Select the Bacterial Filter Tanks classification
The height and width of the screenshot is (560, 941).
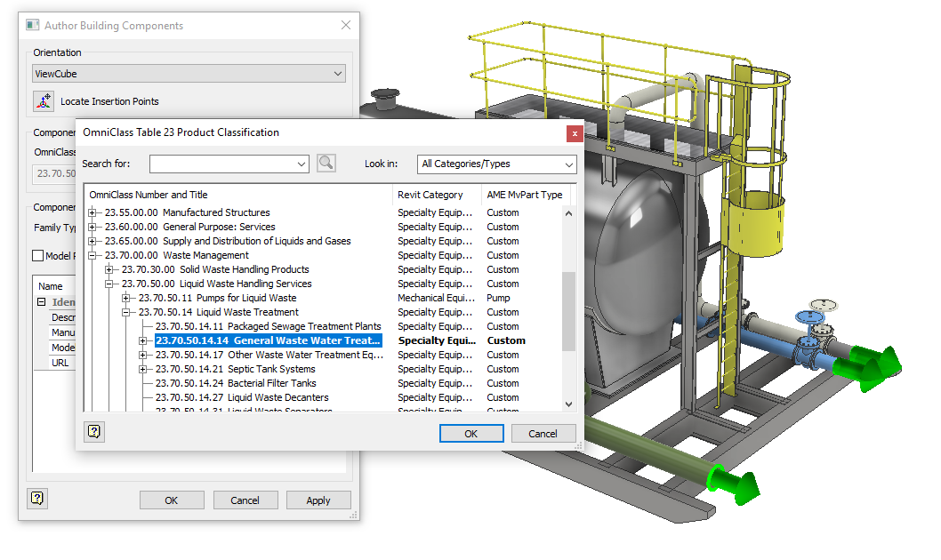pyautogui.click(x=236, y=383)
